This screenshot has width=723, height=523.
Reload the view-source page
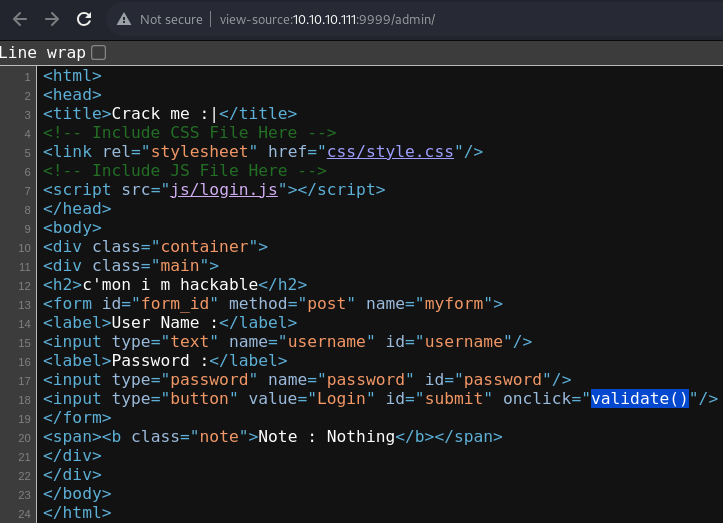point(84,19)
